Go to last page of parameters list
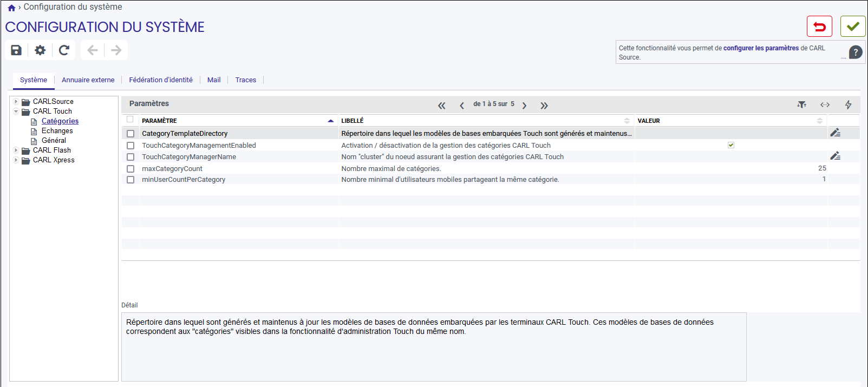This screenshot has height=387, width=868. (544, 106)
